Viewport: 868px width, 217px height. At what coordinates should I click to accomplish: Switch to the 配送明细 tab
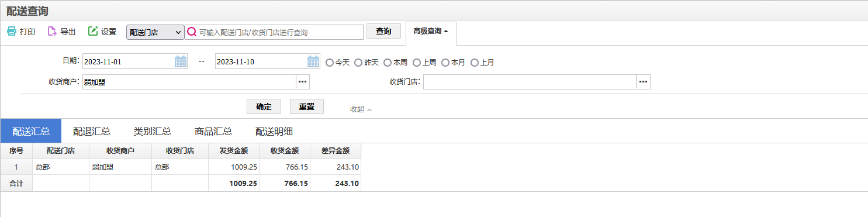pyautogui.click(x=274, y=131)
